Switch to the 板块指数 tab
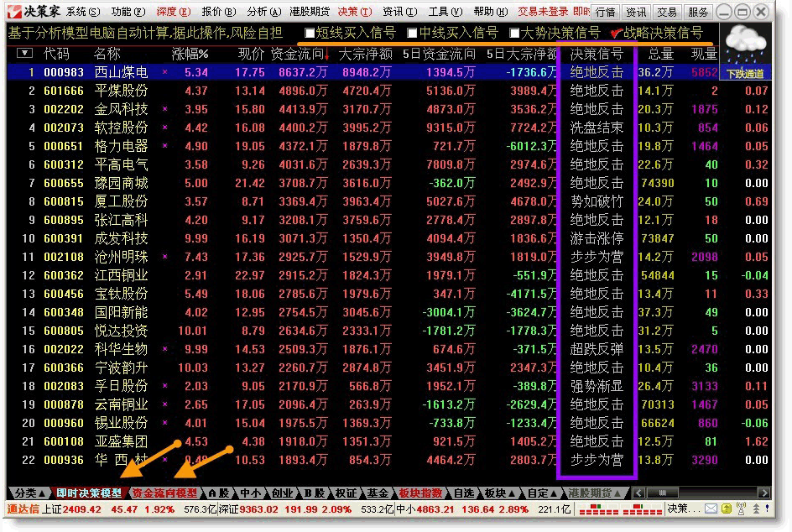The height and width of the screenshot is (532, 792). tap(420, 493)
